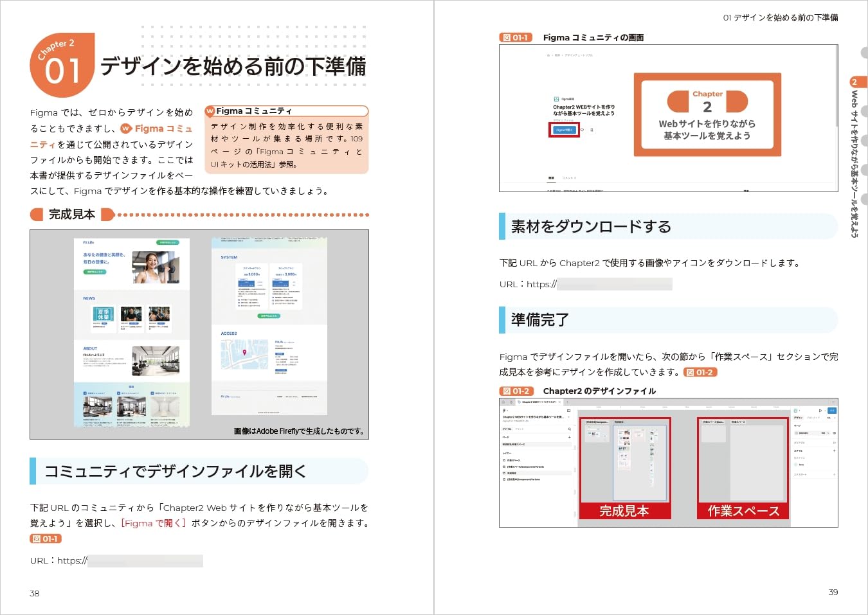Screen dimensions: 868x615
Task: Click the bookmark save icon
Action: [x=592, y=130]
